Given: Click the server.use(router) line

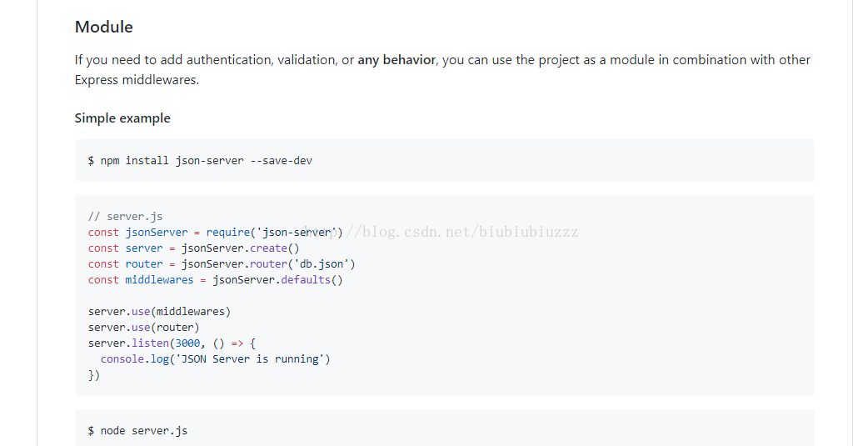Looking at the screenshot, I should 143,327.
